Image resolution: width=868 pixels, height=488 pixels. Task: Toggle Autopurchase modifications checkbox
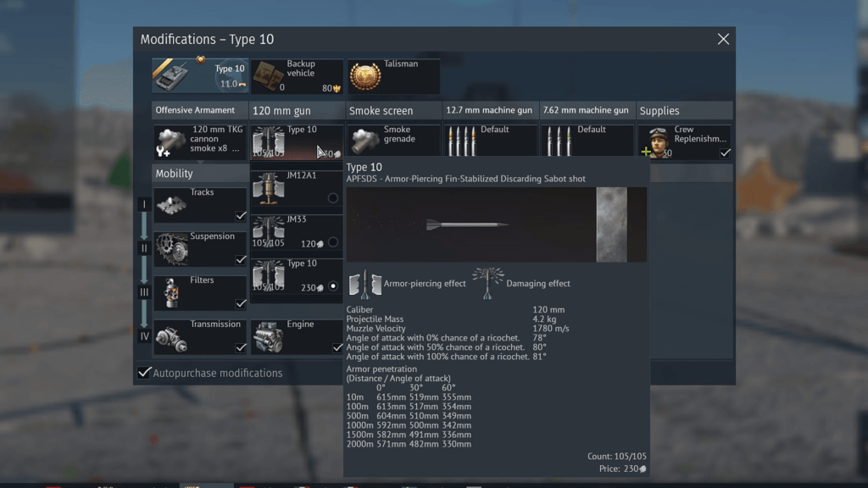coord(144,373)
